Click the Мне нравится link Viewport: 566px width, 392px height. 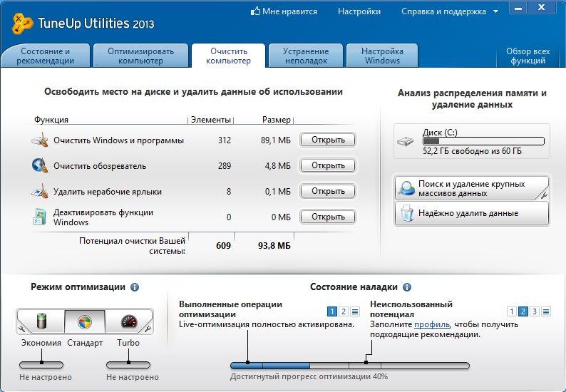(x=289, y=11)
